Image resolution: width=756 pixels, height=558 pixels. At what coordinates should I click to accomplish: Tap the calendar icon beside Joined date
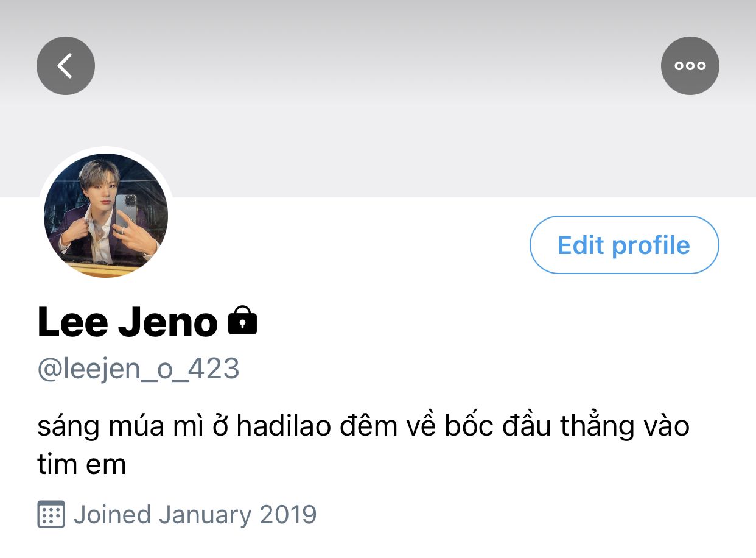coord(51,515)
